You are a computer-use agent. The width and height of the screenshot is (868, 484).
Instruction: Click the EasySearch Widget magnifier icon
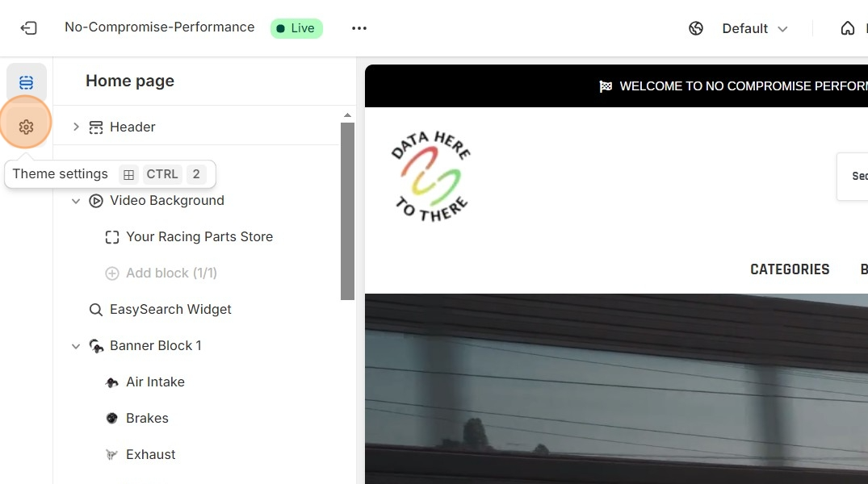pyautogui.click(x=96, y=310)
